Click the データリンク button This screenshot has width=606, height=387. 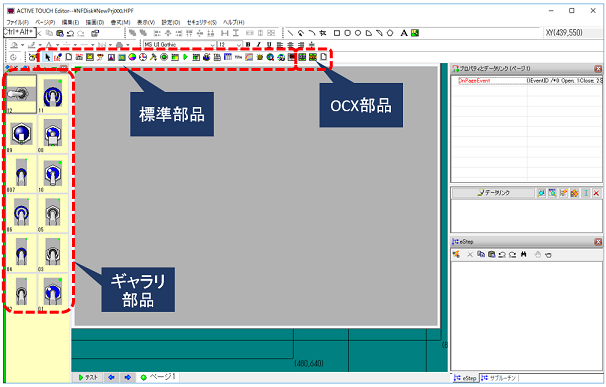(493, 193)
